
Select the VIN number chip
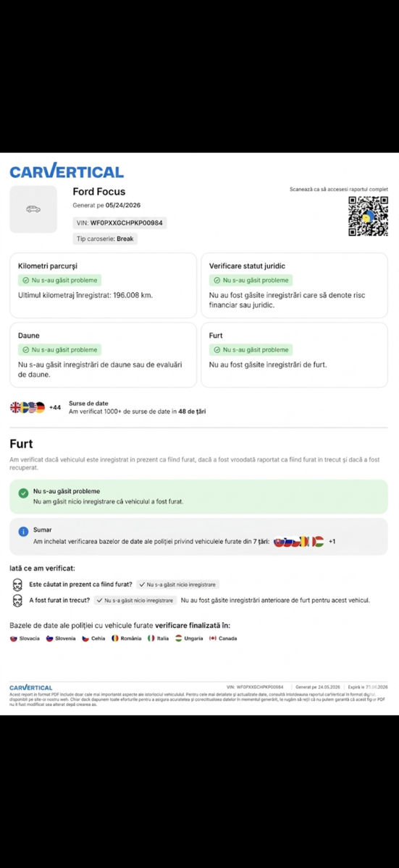coord(119,224)
